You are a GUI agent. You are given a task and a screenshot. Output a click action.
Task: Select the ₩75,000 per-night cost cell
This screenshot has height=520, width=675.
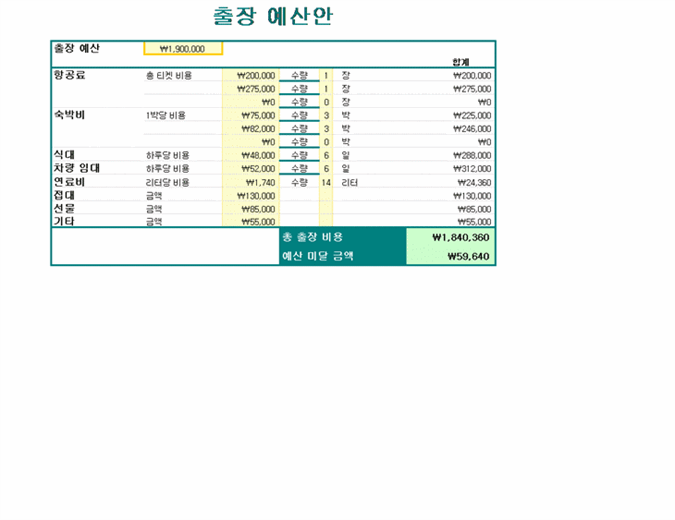pos(250,115)
